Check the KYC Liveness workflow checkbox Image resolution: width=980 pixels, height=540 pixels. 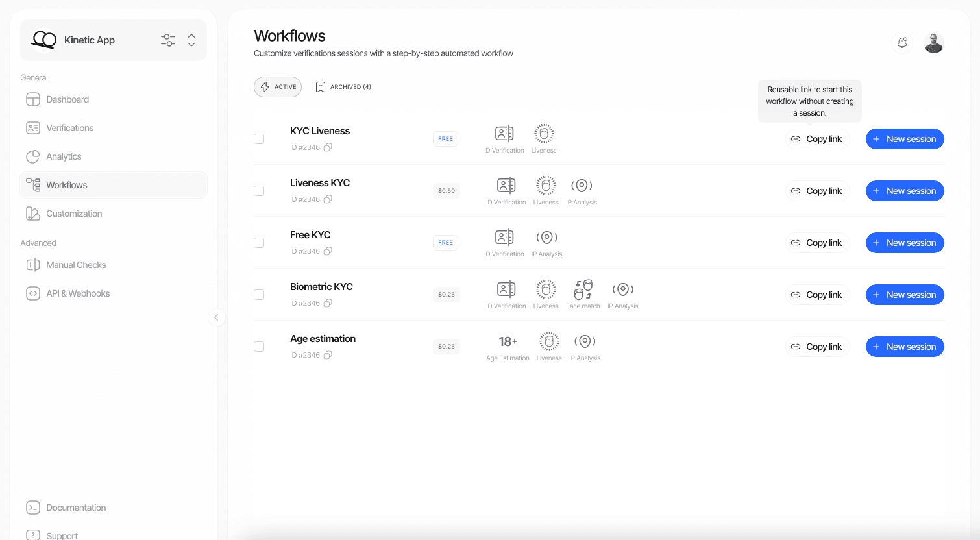point(259,139)
